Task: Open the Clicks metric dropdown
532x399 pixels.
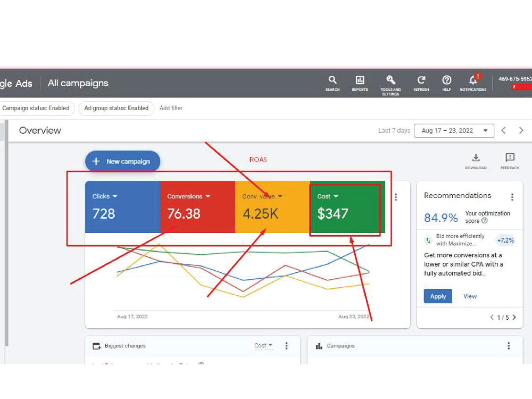Action: [x=104, y=196]
